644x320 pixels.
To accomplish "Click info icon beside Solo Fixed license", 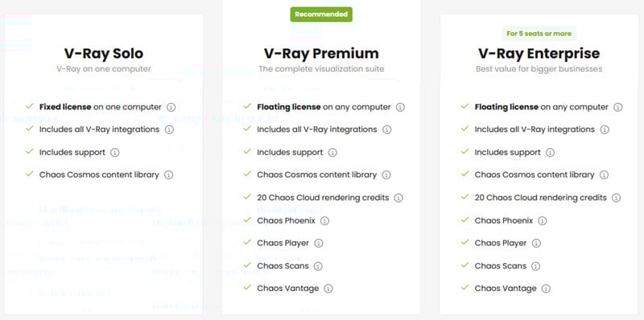I will point(171,107).
